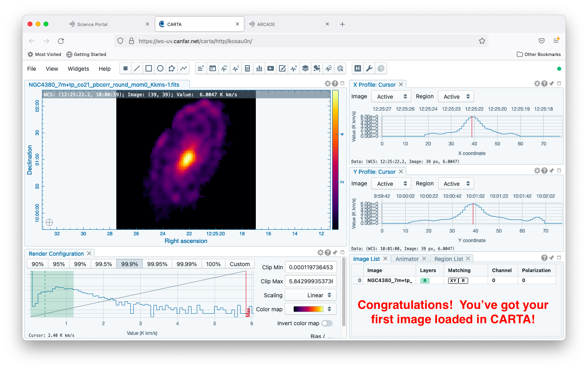Open the Scaling Linear dropdown
Screen dimensions: 588x370
(x=311, y=295)
